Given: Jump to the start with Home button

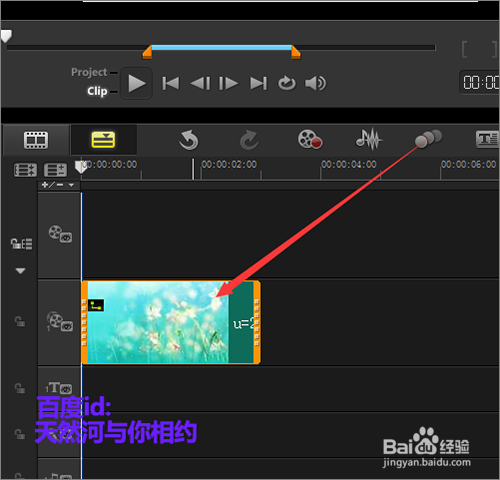Looking at the screenshot, I should pyautogui.click(x=171, y=83).
